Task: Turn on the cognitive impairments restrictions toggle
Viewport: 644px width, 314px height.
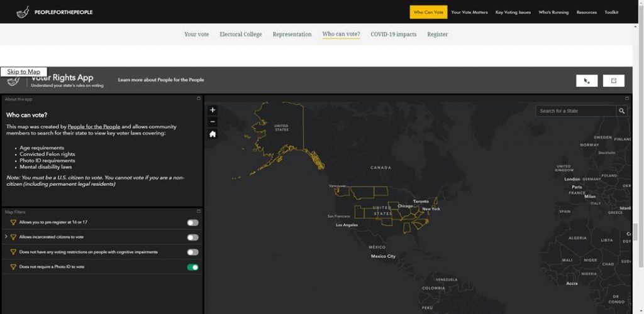Action: [x=192, y=252]
